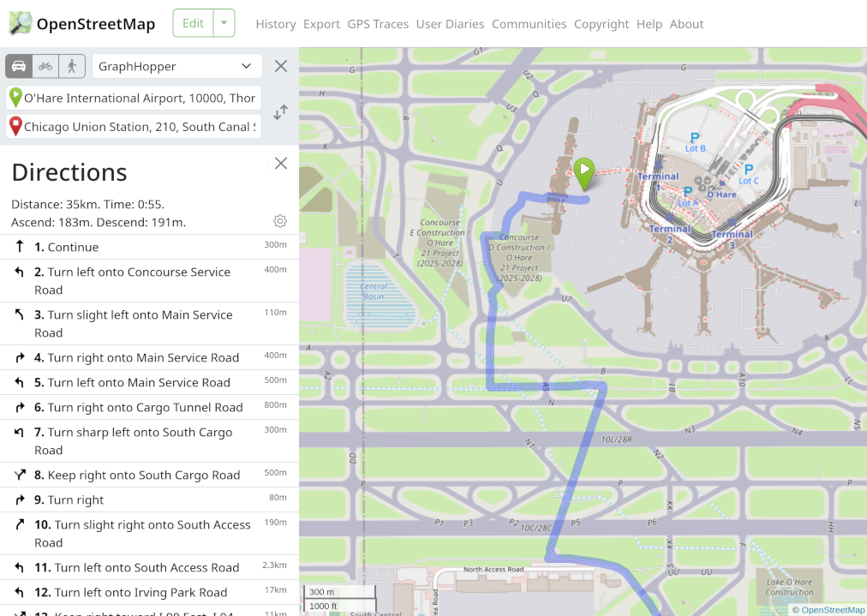Select bicycle routing mode
Image resolution: width=867 pixels, height=616 pixels.
click(x=45, y=66)
